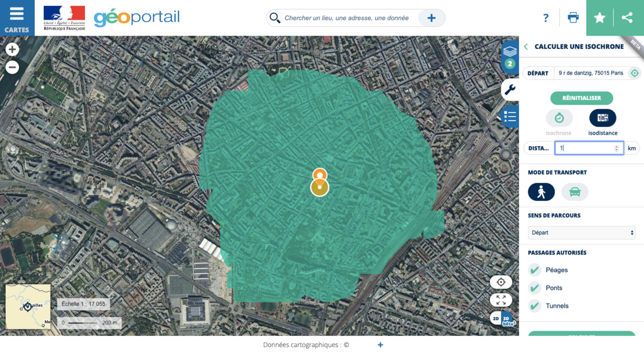Click the Géoportail logo
Screen dimensions: 644x352
[x=137, y=18]
